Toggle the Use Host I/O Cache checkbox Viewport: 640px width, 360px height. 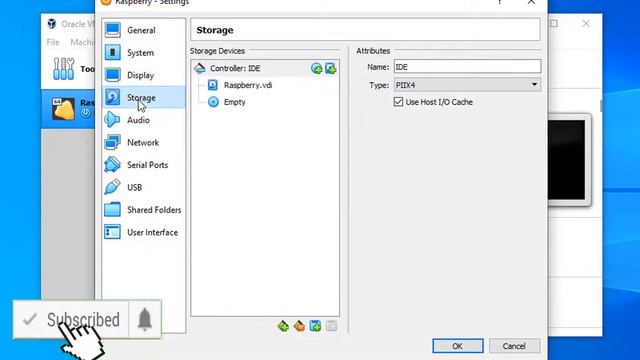[x=398, y=102]
